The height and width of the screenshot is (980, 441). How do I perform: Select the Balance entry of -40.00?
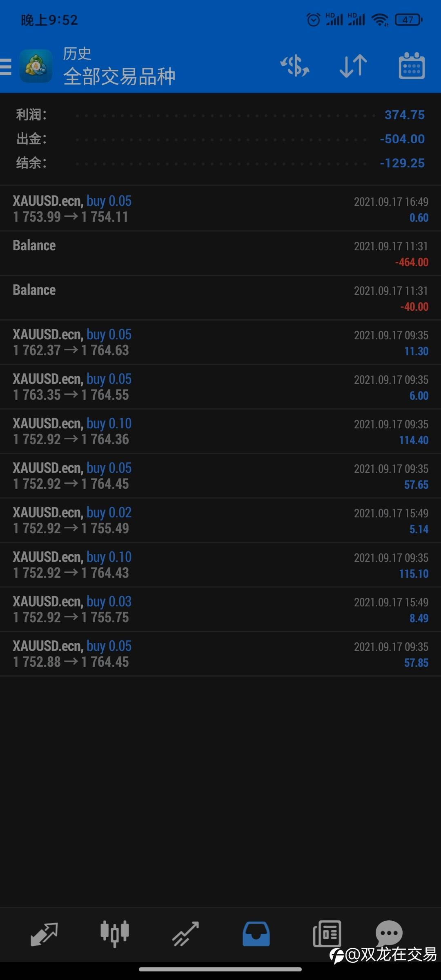tap(220, 298)
